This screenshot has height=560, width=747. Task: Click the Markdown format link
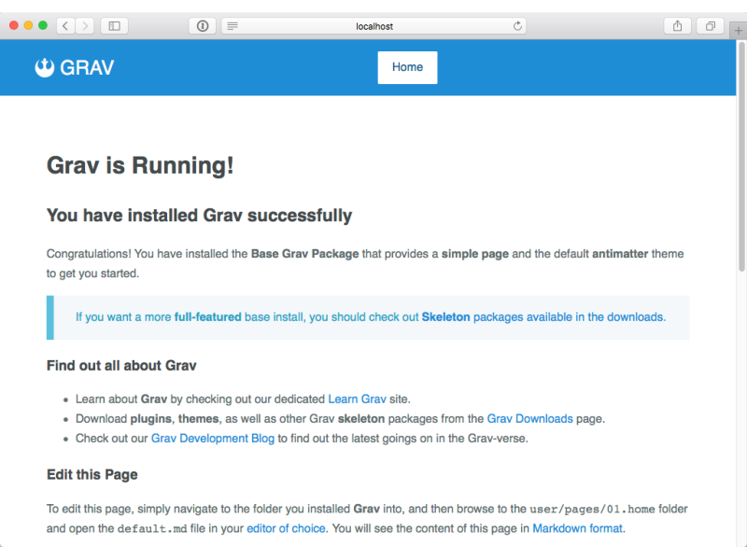(x=577, y=528)
